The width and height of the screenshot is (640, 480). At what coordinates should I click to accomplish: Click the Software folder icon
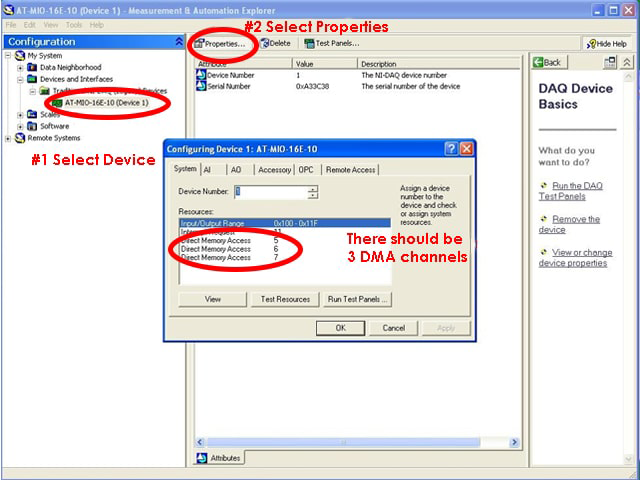(32, 126)
